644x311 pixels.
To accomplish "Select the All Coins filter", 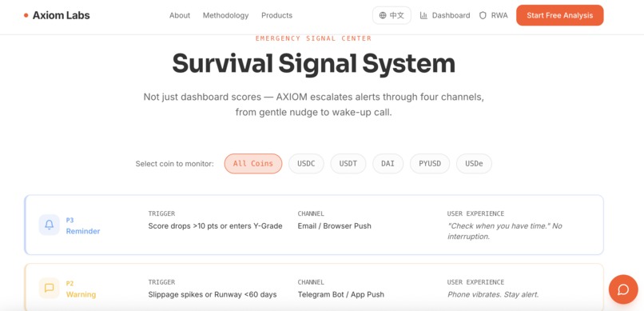I will pos(253,164).
